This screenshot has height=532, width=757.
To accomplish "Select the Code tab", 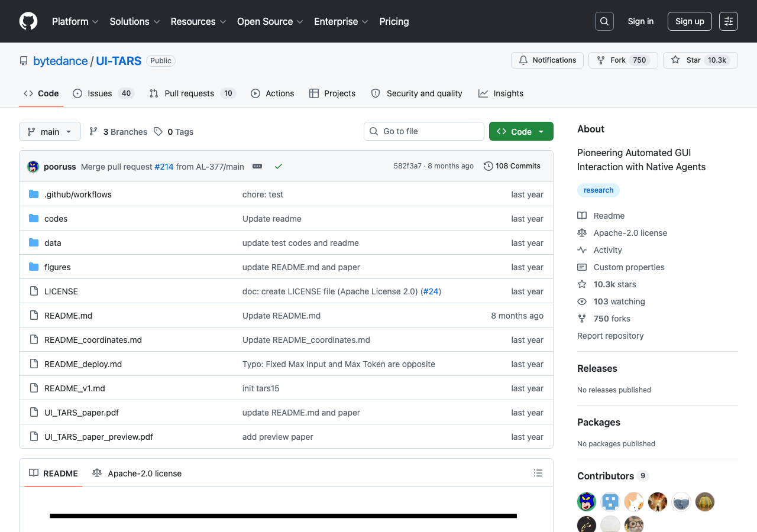I will [x=41, y=93].
